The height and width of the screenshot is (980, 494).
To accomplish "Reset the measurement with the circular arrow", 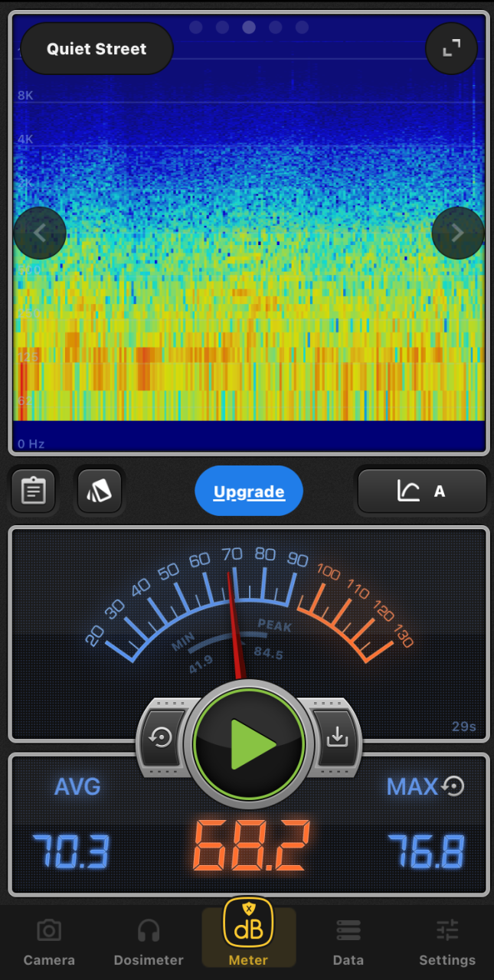I will click(x=162, y=738).
